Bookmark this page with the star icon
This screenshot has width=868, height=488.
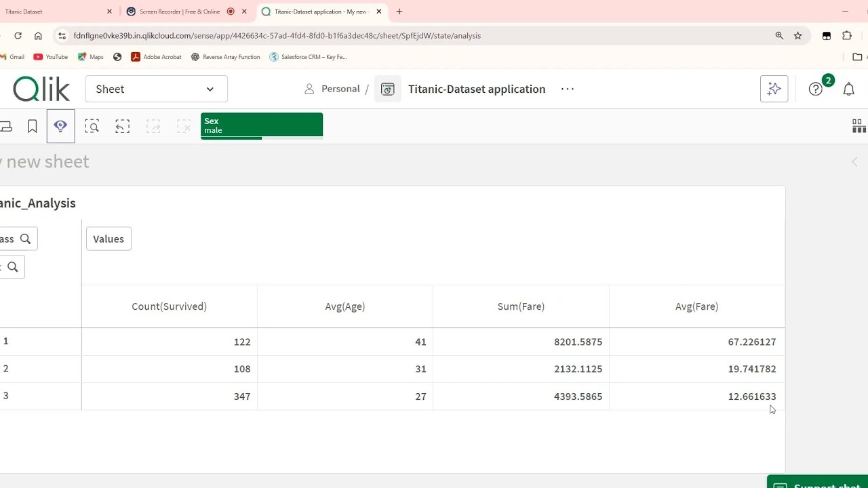(798, 36)
